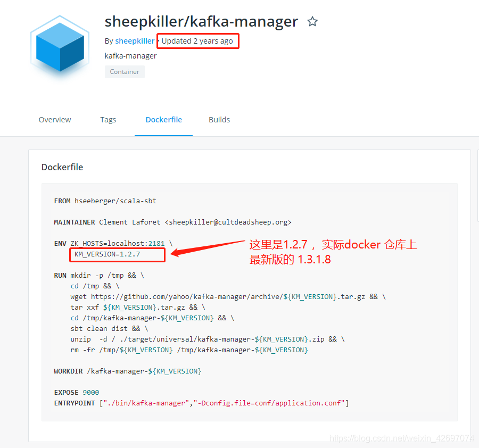This screenshot has width=479, height=448.
Task: Click the Container type badge
Action: pyautogui.click(x=125, y=71)
